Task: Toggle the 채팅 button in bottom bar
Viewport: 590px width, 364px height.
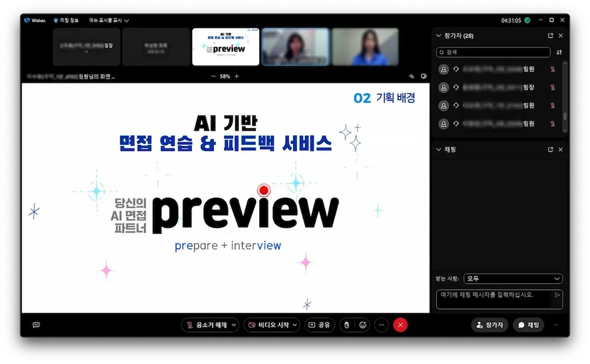Action: [x=529, y=325]
